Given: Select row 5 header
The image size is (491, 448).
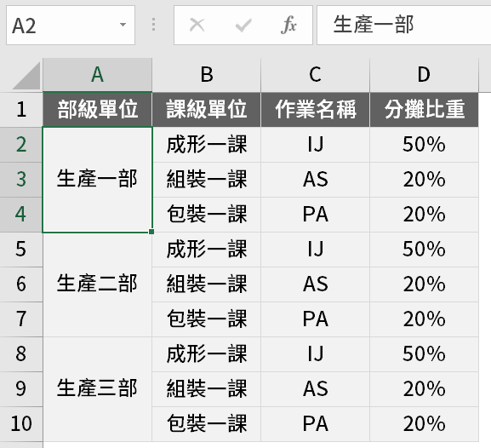Looking at the screenshot, I should [21, 250].
